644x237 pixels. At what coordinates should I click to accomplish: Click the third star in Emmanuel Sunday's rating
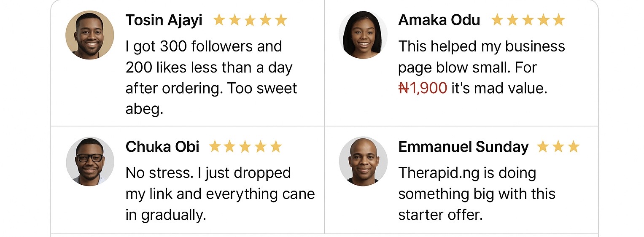(574, 146)
